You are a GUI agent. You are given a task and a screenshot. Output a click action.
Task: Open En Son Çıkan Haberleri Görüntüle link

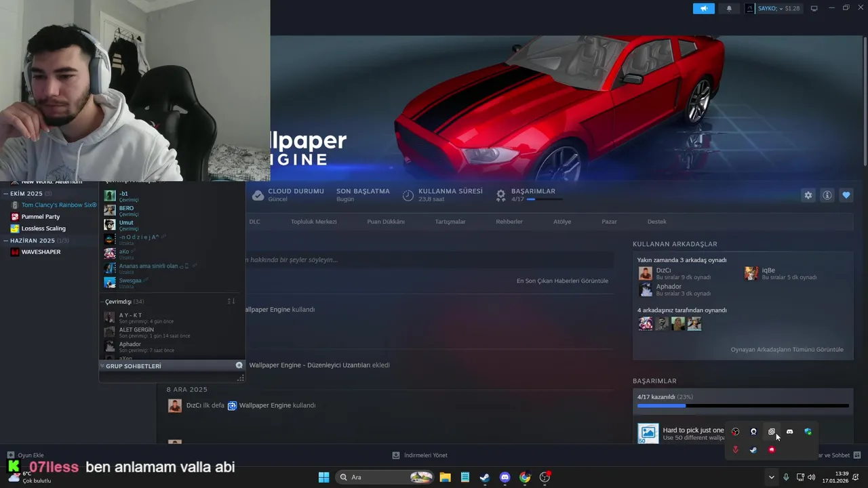(562, 281)
